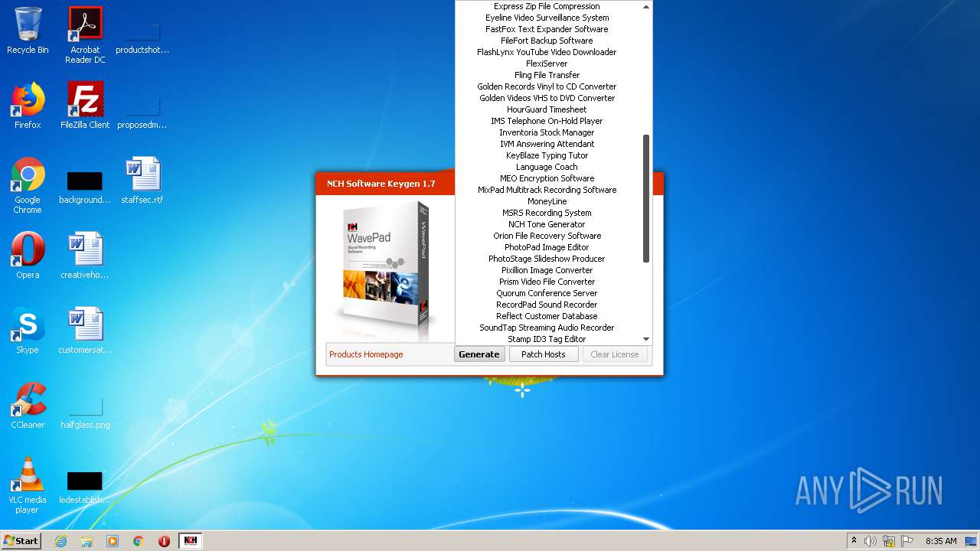Image resolution: width=980 pixels, height=551 pixels.
Task: Select PhotoPad Image Editor
Action: pyautogui.click(x=547, y=247)
